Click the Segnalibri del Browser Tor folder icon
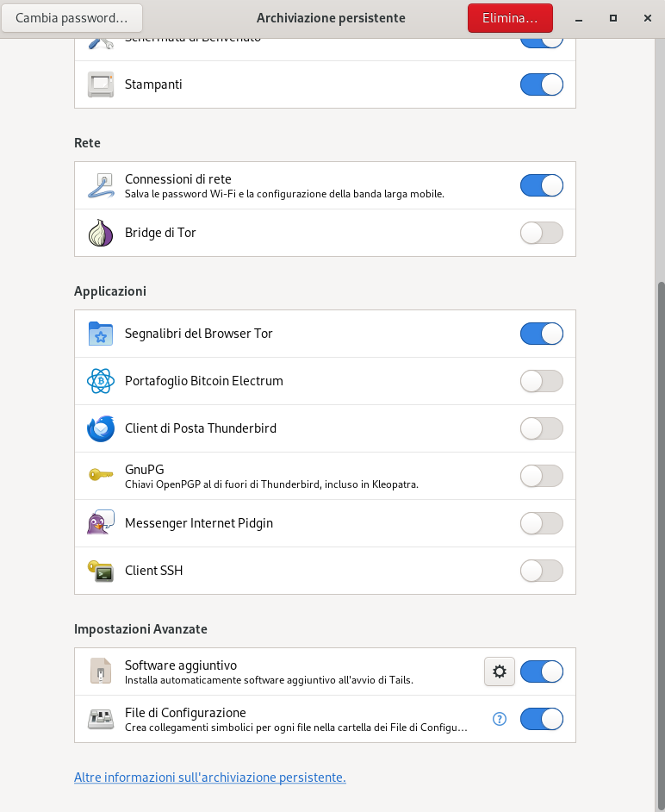 coord(101,334)
